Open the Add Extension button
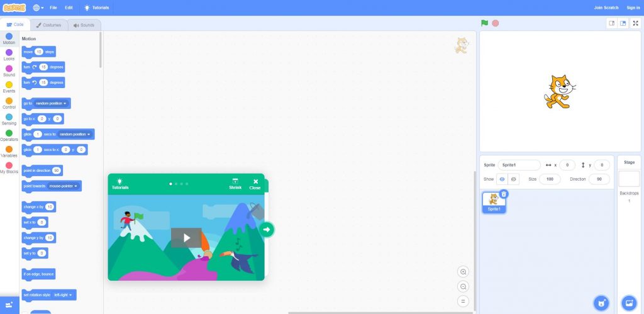The width and height of the screenshot is (644, 314). [x=9, y=305]
